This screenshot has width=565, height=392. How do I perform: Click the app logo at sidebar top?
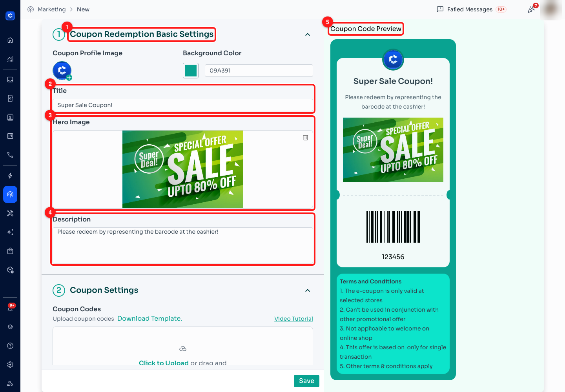[10, 16]
